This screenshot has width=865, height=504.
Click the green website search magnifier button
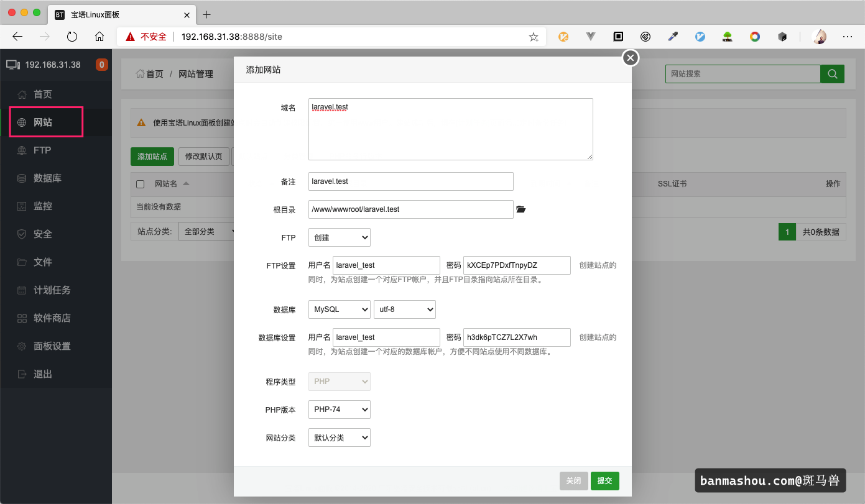tap(832, 74)
